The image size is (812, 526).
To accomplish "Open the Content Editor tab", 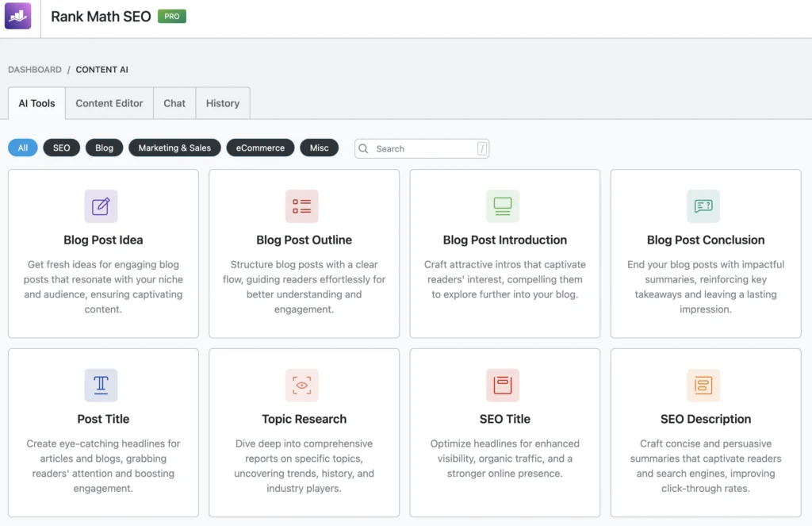I will (x=109, y=103).
